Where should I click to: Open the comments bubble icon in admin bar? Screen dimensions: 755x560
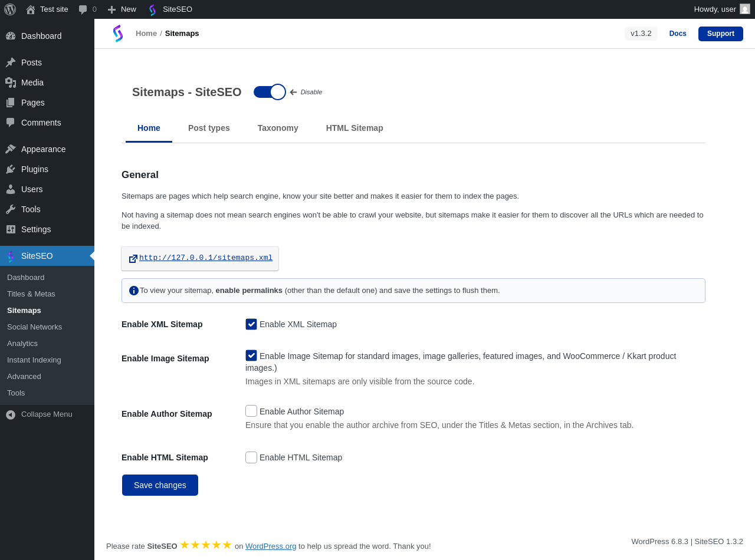point(83,9)
